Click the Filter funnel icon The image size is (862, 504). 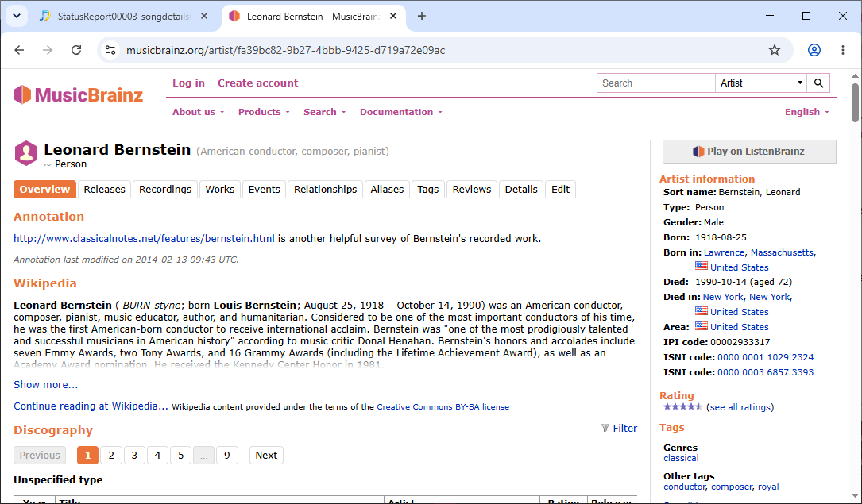[605, 429]
